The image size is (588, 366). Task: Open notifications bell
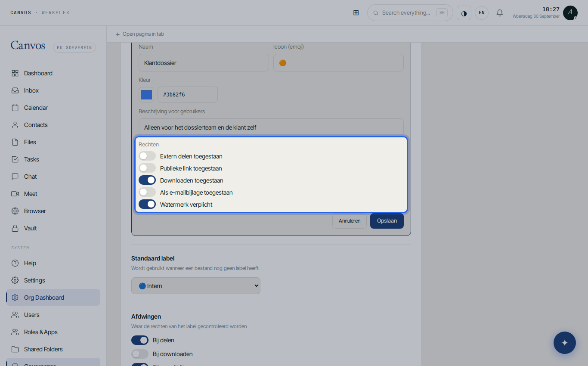[500, 13]
